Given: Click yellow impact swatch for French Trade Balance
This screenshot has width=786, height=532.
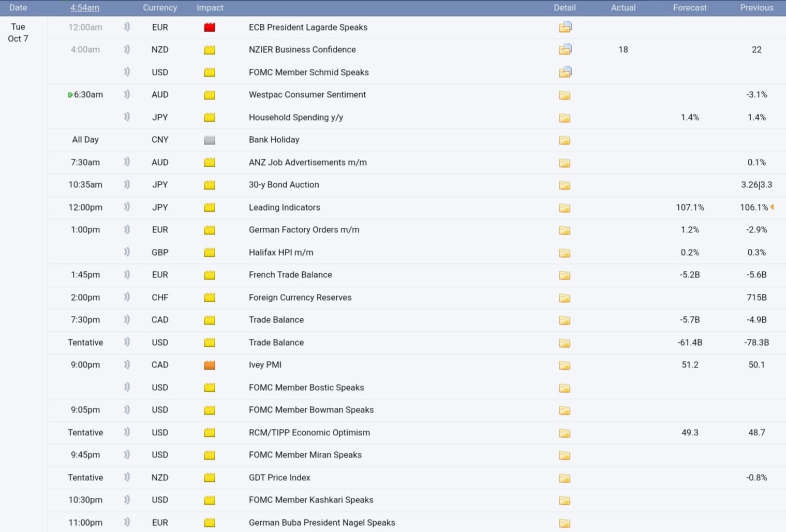Looking at the screenshot, I should tap(210, 275).
